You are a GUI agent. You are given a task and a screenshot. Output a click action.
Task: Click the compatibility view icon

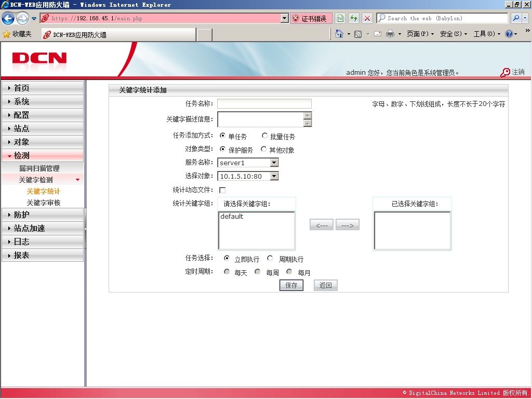click(340, 18)
